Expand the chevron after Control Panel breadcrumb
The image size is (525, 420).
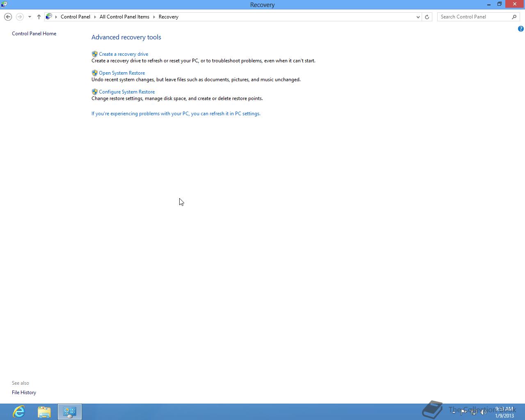[x=95, y=17]
